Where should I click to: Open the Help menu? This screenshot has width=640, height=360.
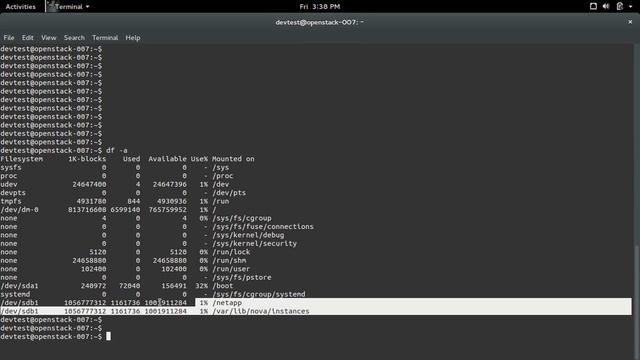(133, 38)
